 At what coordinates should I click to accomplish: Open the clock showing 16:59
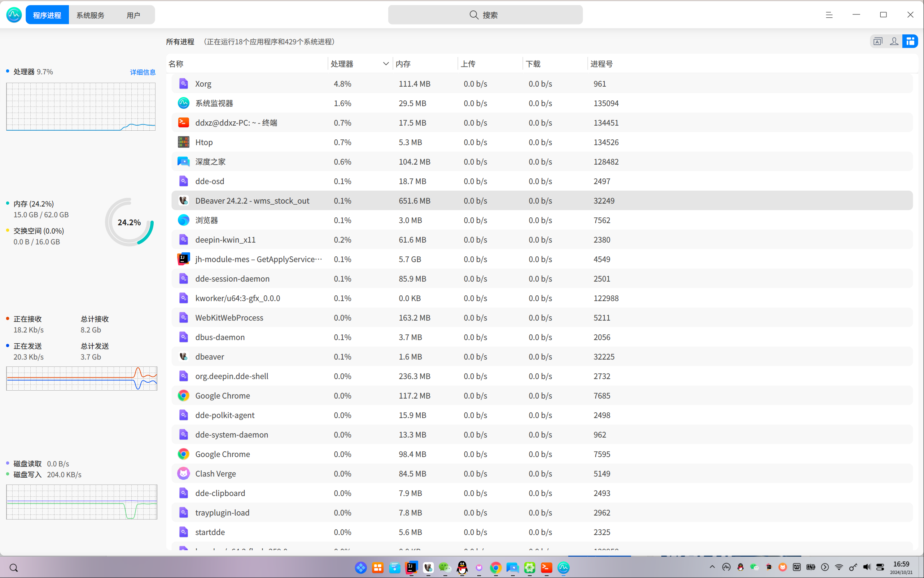pos(901,567)
